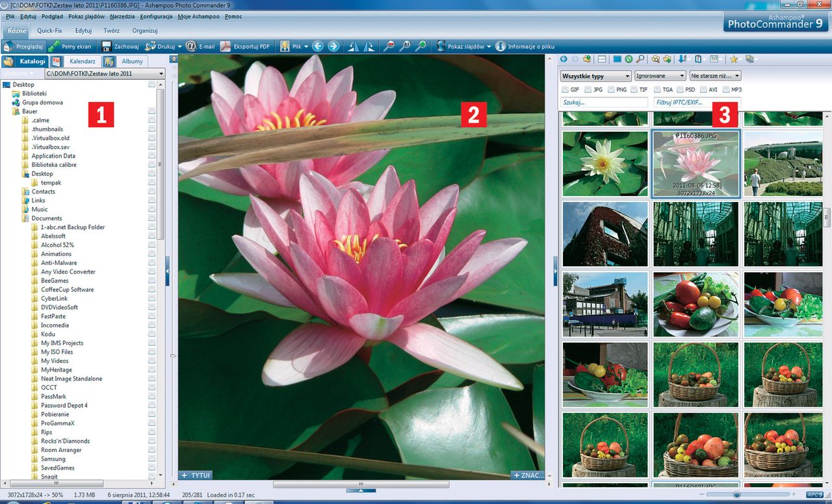
Task: Open search with thumbnail panel magnifier
Action: tap(640, 59)
